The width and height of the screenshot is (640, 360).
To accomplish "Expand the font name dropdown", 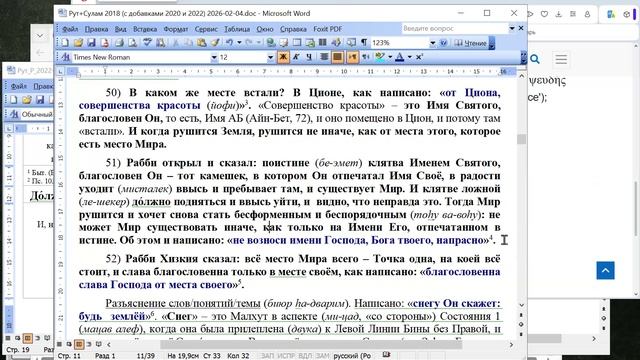I will [x=214, y=58].
